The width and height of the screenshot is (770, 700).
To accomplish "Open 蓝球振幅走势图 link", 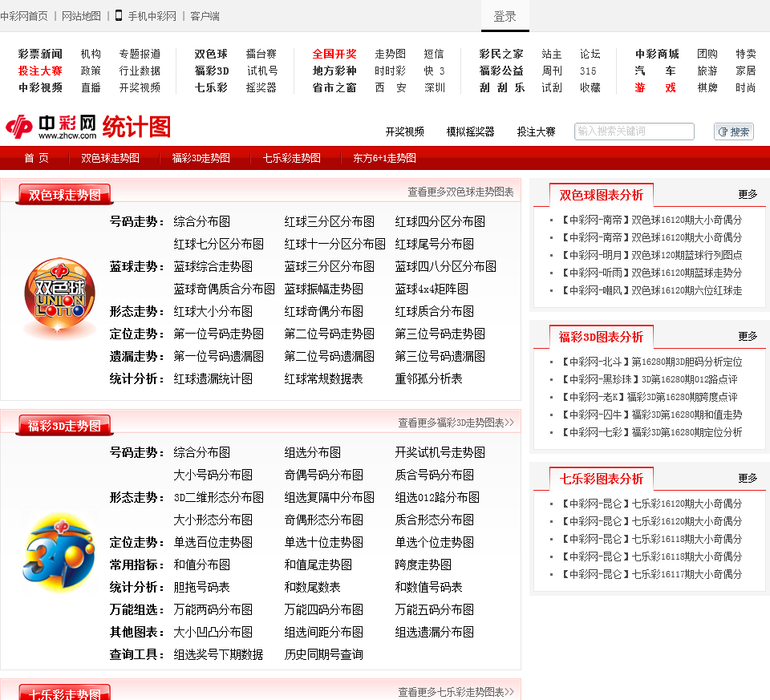I will [x=323, y=289].
